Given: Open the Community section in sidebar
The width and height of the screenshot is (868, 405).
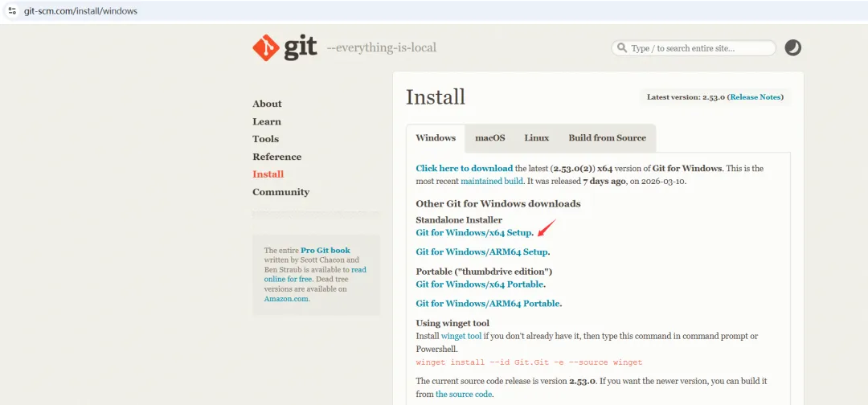Looking at the screenshot, I should point(280,192).
